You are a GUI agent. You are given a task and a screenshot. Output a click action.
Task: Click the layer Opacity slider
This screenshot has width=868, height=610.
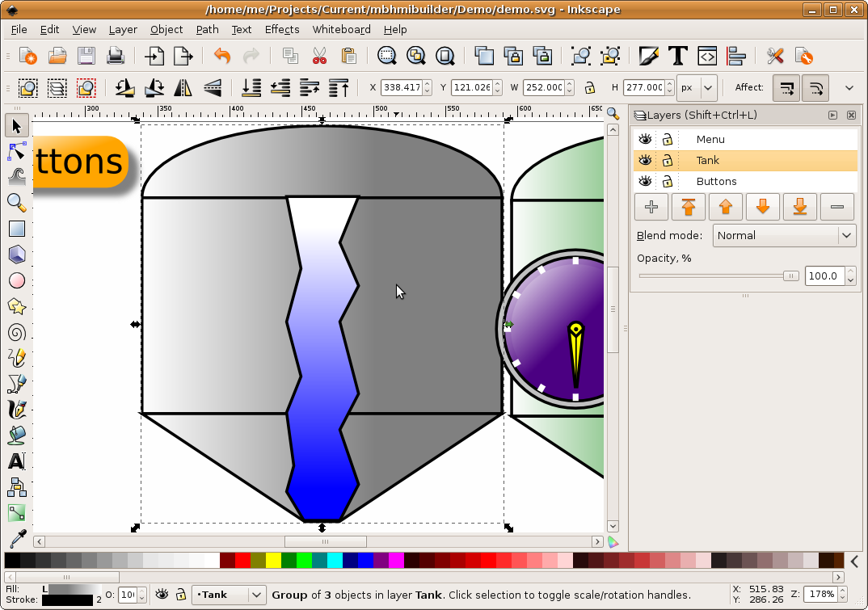click(718, 276)
